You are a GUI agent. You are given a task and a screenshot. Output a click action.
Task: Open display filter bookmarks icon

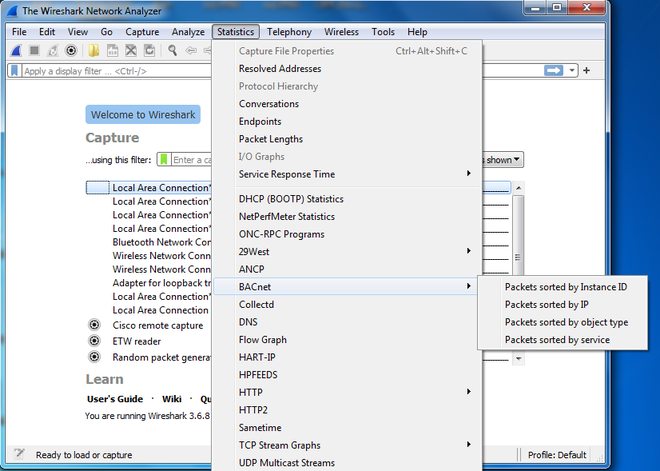(x=15, y=70)
